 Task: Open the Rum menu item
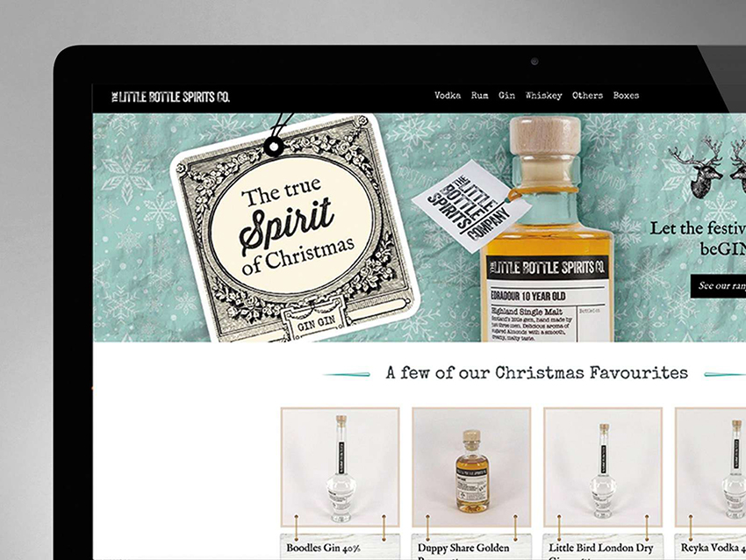click(479, 96)
